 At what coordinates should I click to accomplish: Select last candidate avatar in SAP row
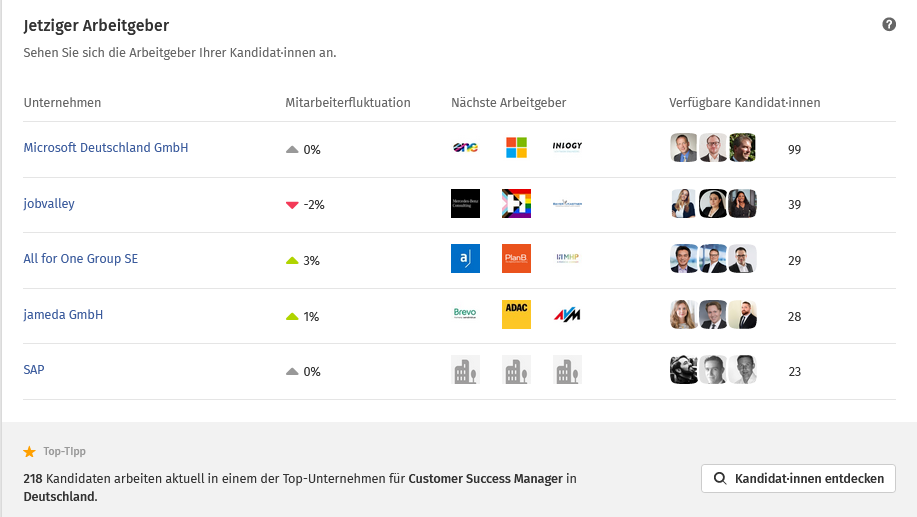[x=742, y=370]
